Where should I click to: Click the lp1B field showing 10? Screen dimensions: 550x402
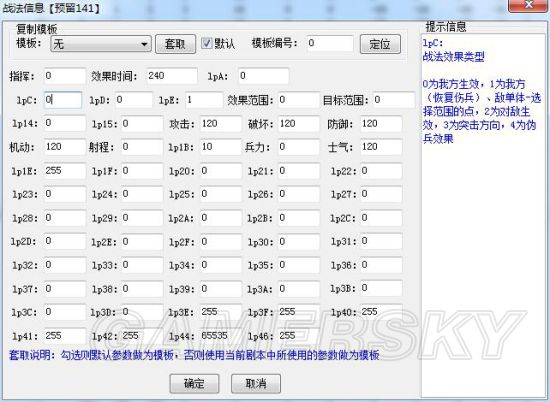click(x=221, y=147)
